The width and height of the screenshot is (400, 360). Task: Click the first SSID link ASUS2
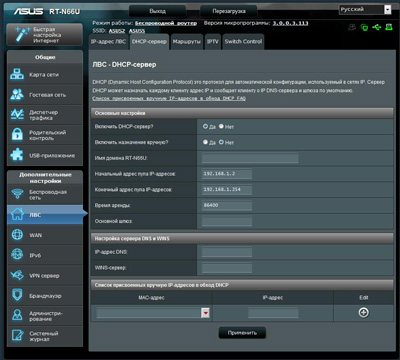(117, 31)
